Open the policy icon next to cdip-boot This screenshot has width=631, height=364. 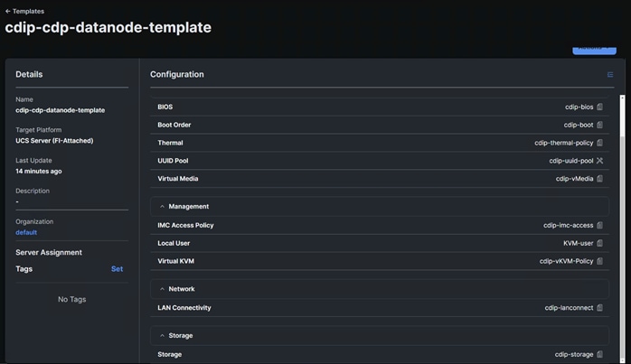point(599,125)
